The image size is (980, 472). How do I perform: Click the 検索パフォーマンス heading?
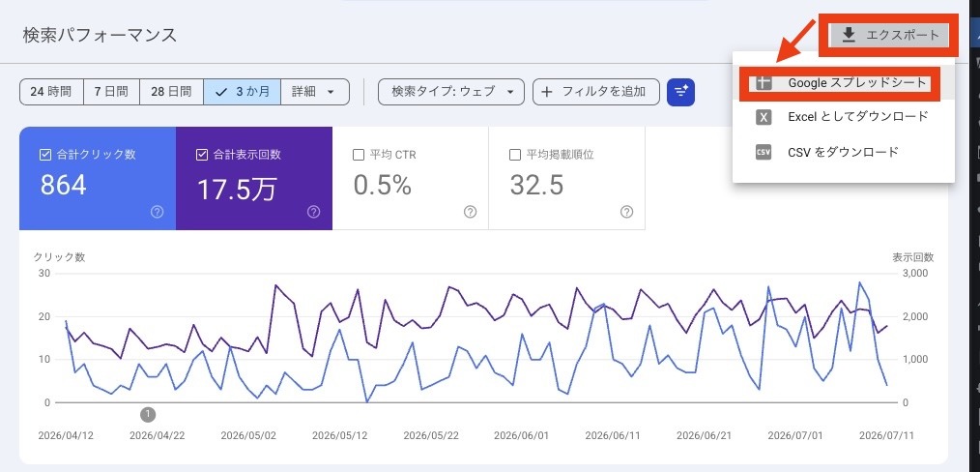click(100, 35)
